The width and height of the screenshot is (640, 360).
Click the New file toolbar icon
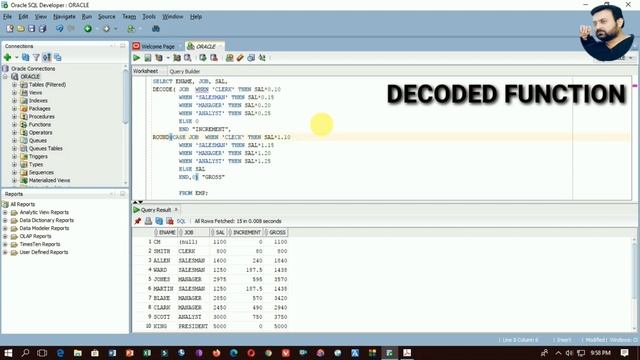point(10,29)
